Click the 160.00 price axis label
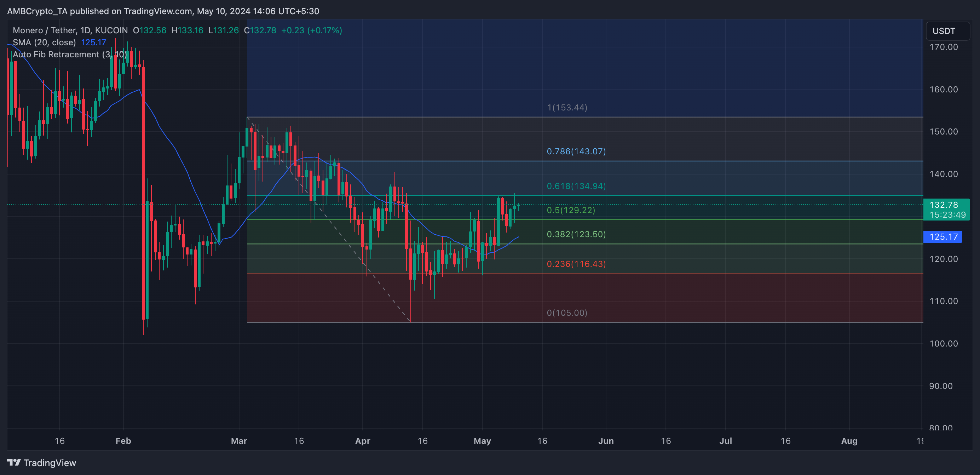This screenshot has width=980, height=475. point(944,89)
